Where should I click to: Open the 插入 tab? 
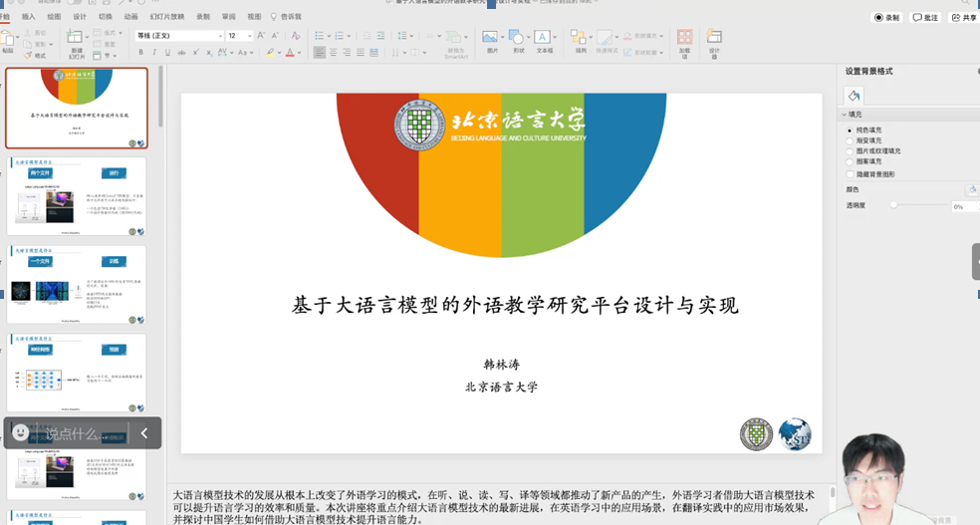[28, 17]
